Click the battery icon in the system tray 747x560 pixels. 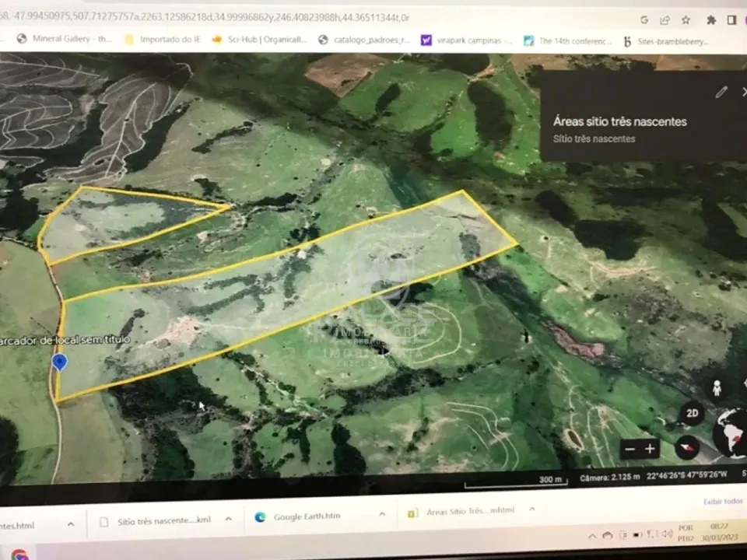click(637, 534)
